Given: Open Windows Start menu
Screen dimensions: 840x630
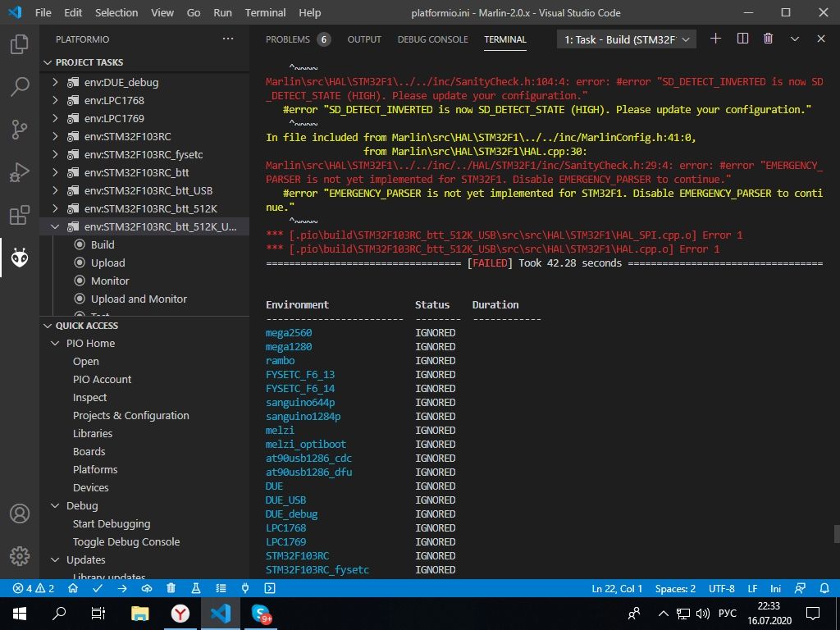Looking at the screenshot, I should (20, 613).
